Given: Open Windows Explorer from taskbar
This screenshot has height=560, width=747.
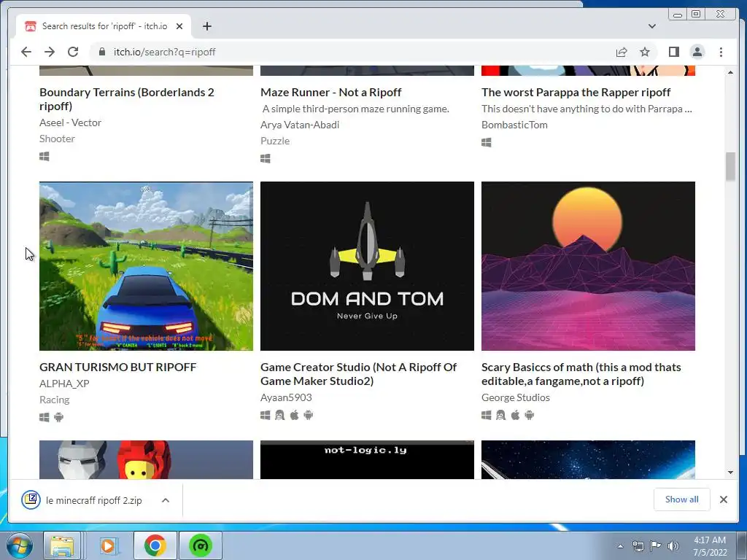Looking at the screenshot, I should click(x=63, y=545).
